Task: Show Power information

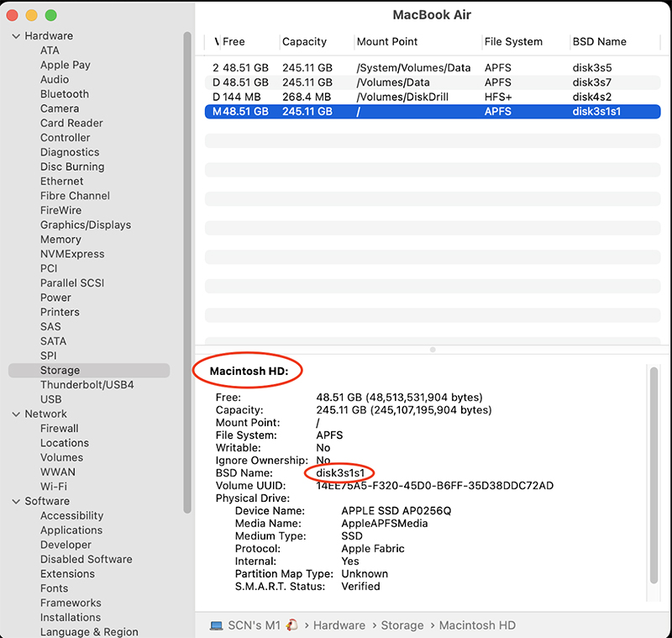Action: [x=55, y=298]
